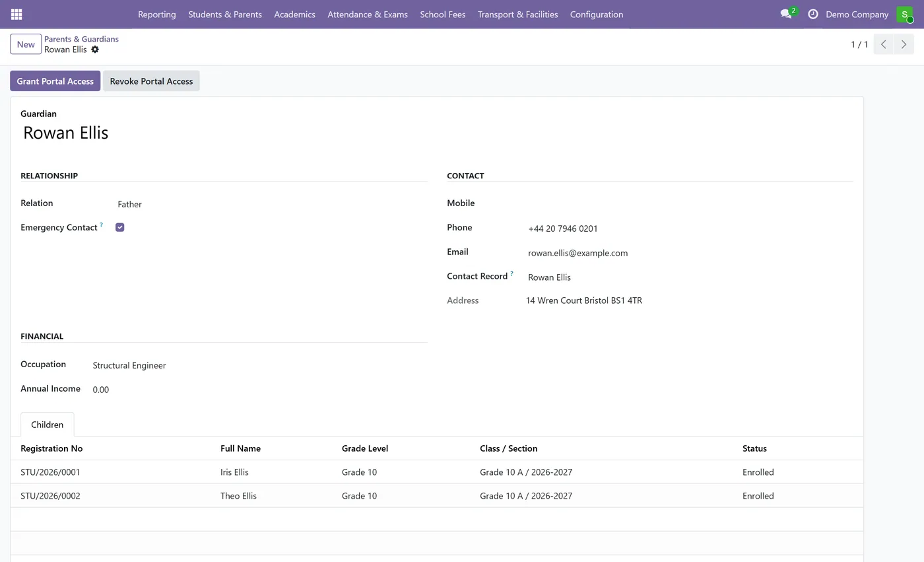Click Grant Portal Access button
Image resolution: width=924 pixels, height=562 pixels.
(55, 81)
